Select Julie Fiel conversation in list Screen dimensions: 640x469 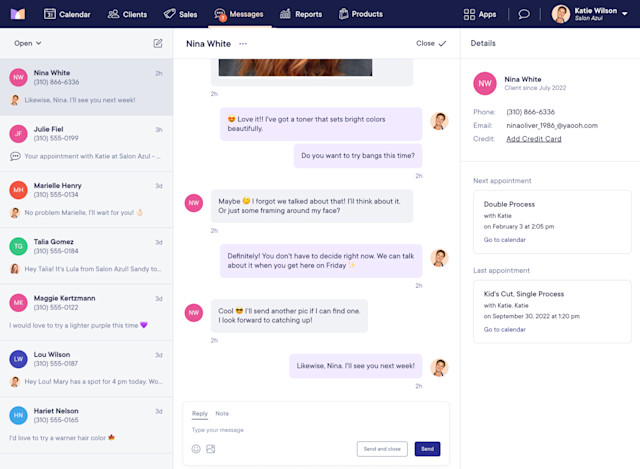point(87,143)
